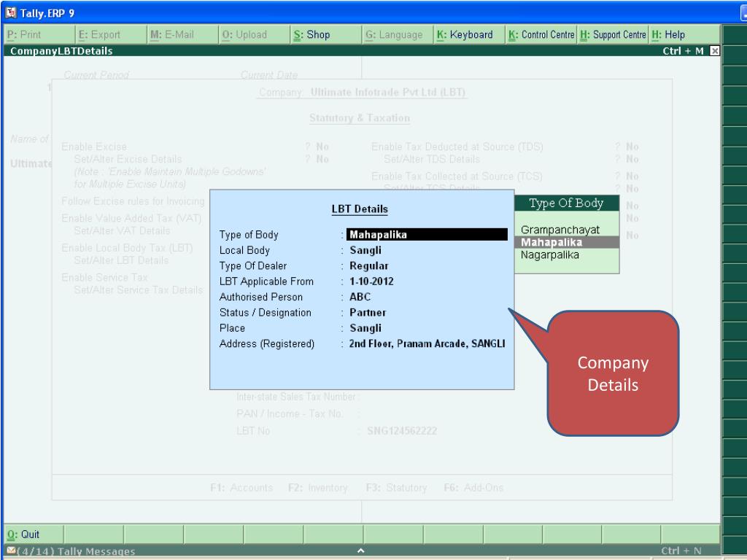Click F1: Accounts button
Image resolution: width=747 pixels, height=560 pixels.
(x=241, y=488)
